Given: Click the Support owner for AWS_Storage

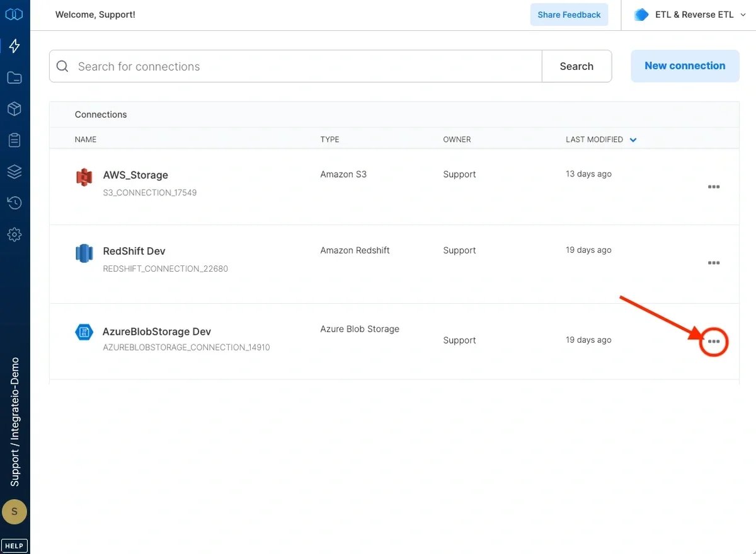Looking at the screenshot, I should click(459, 174).
